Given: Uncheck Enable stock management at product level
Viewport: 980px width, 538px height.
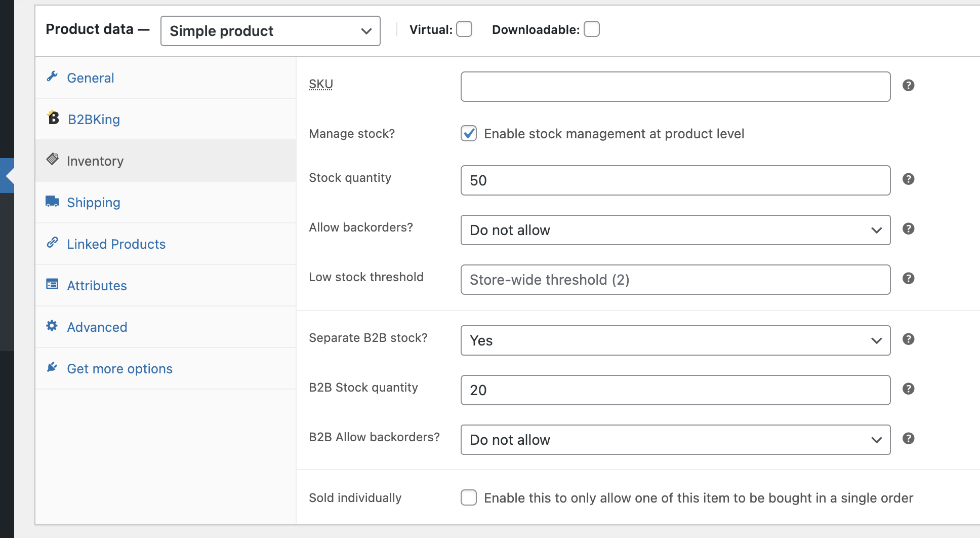Looking at the screenshot, I should (469, 133).
